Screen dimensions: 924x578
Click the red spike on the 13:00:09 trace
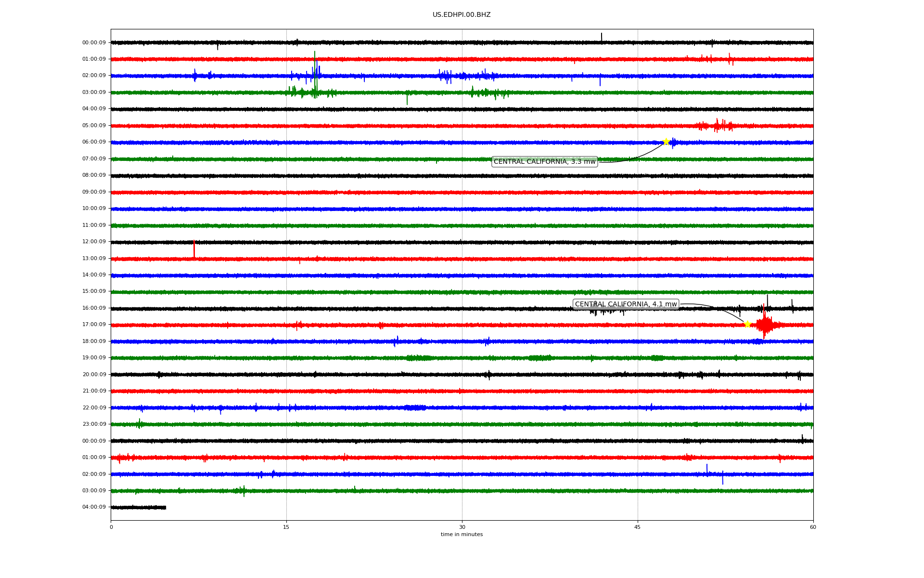[194, 249]
